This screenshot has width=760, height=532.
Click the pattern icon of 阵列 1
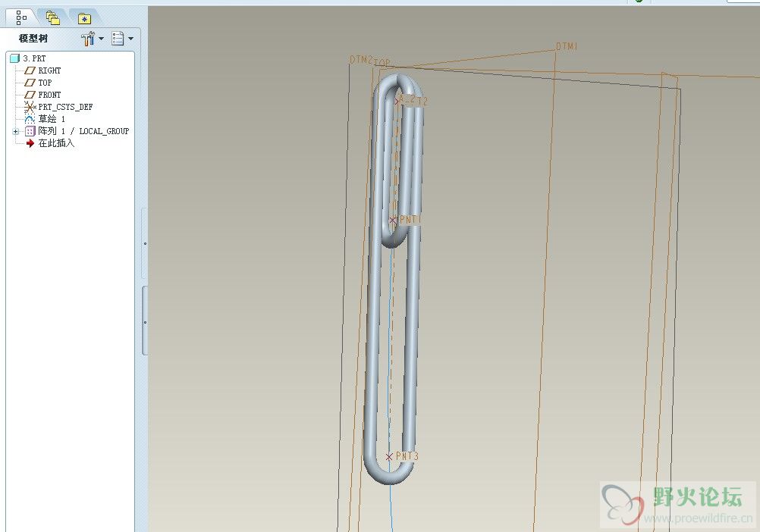point(30,130)
